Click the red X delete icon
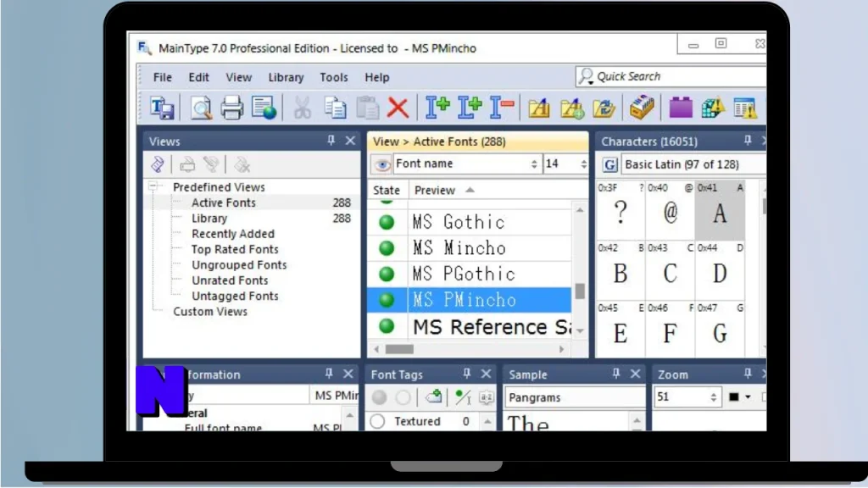 coord(398,108)
